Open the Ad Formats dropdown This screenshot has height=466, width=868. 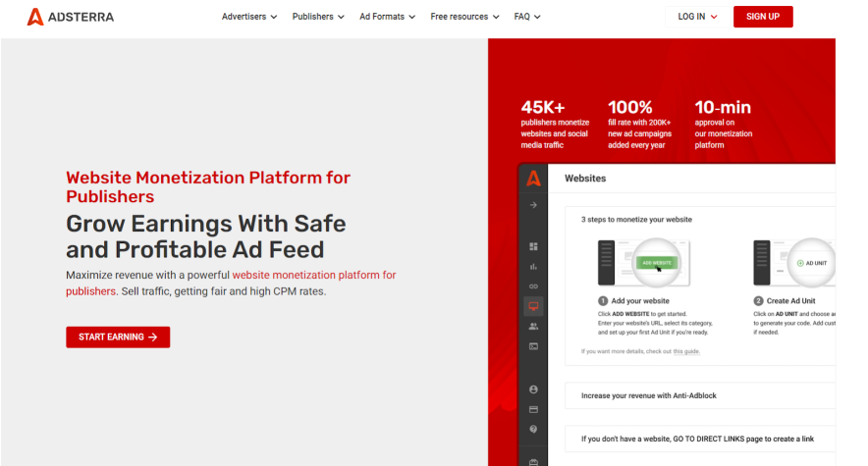click(387, 17)
